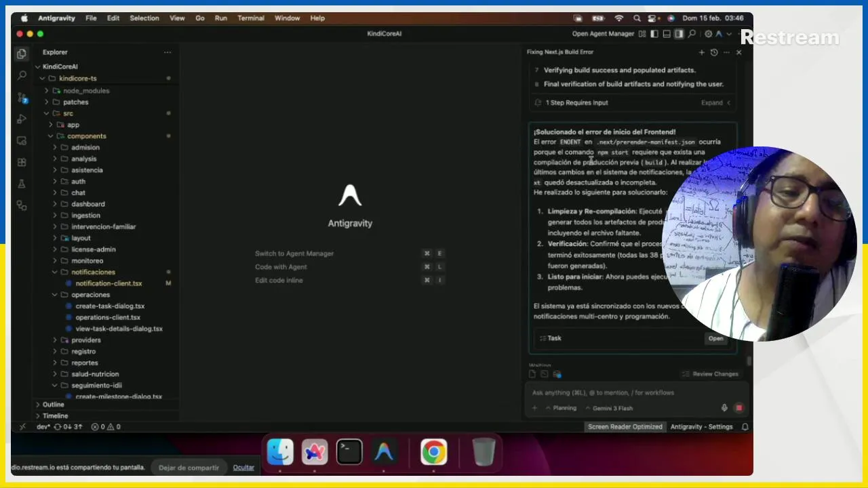Start a new agent conversation with plus icon

pos(702,52)
